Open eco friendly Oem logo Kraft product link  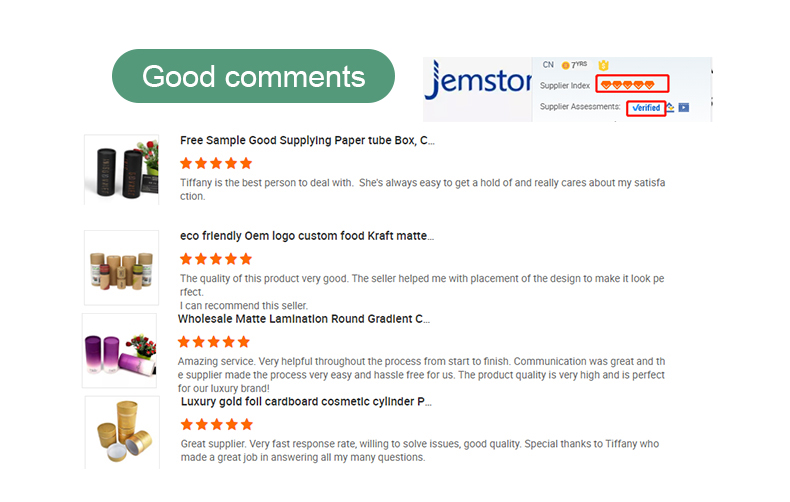307,236
